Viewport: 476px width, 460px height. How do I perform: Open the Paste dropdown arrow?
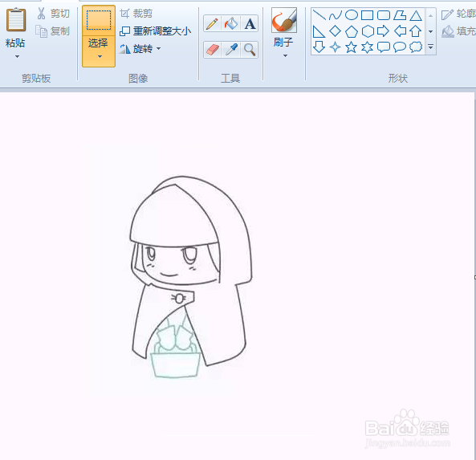tap(17, 56)
